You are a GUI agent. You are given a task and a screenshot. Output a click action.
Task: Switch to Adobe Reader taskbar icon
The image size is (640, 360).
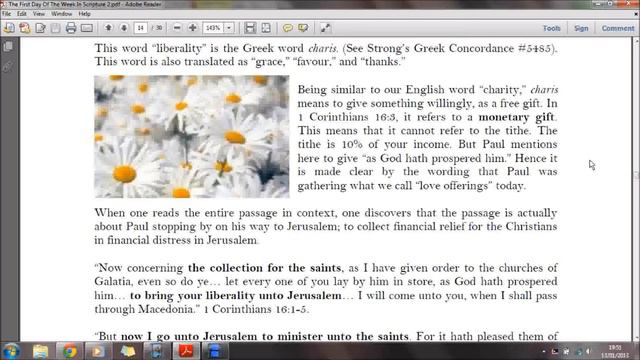(x=186, y=351)
